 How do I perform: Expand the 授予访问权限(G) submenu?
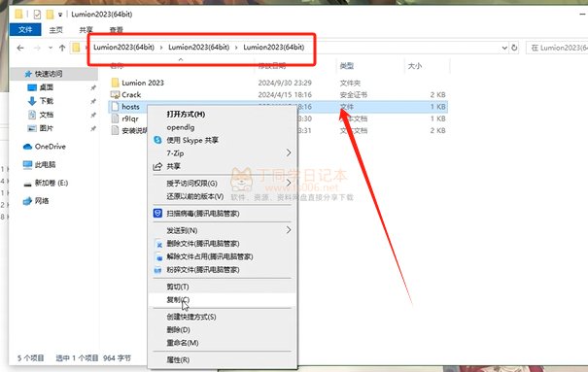coord(222,184)
